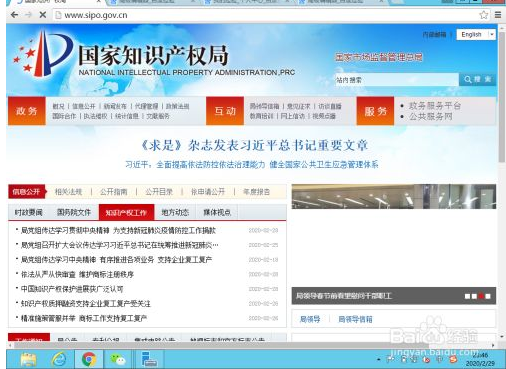Select the second slideshow indicator square
The height and width of the screenshot is (369, 506).
(x=474, y=296)
